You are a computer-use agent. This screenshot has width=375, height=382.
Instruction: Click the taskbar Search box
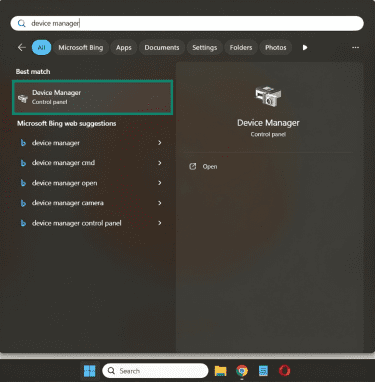point(155,371)
